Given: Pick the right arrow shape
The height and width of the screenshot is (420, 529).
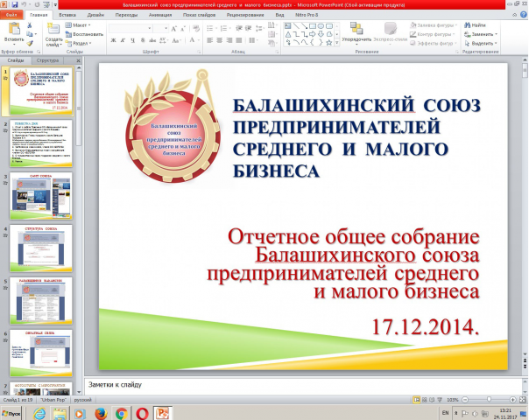Looking at the screenshot, I should click(313, 34).
